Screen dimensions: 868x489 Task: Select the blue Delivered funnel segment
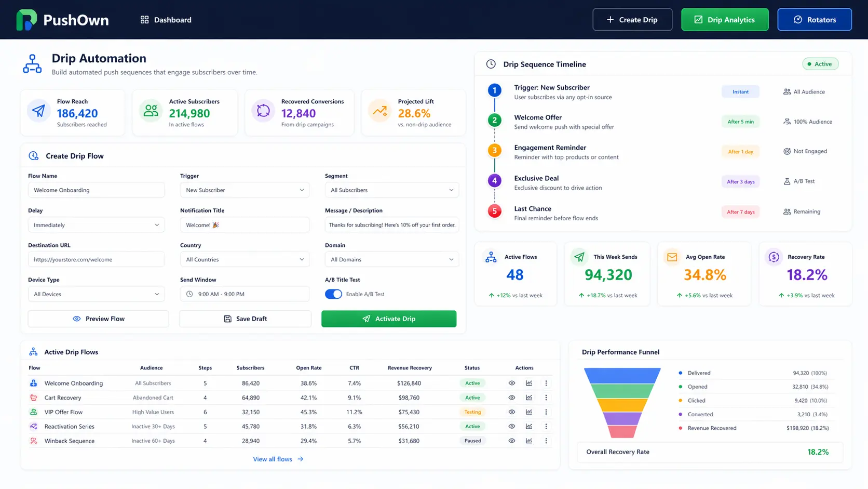pyautogui.click(x=622, y=375)
